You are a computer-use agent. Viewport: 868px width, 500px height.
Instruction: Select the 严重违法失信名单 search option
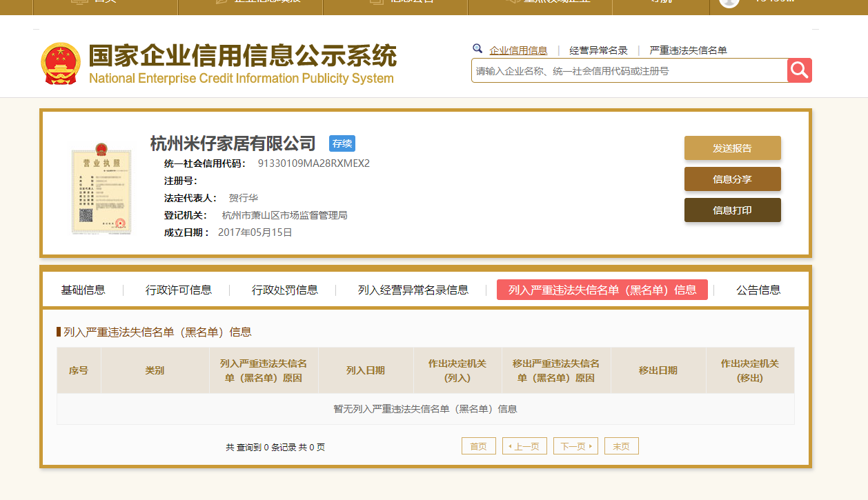click(x=689, y=50)
